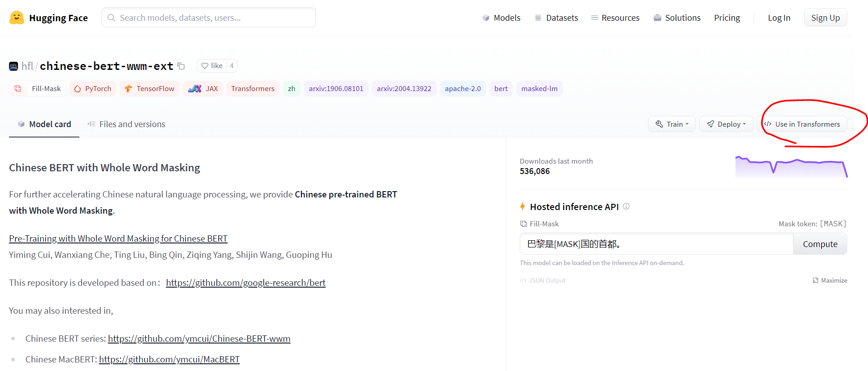The image size is (868, 371).
Task: Open the Solutions menu item
Action: 677,18
